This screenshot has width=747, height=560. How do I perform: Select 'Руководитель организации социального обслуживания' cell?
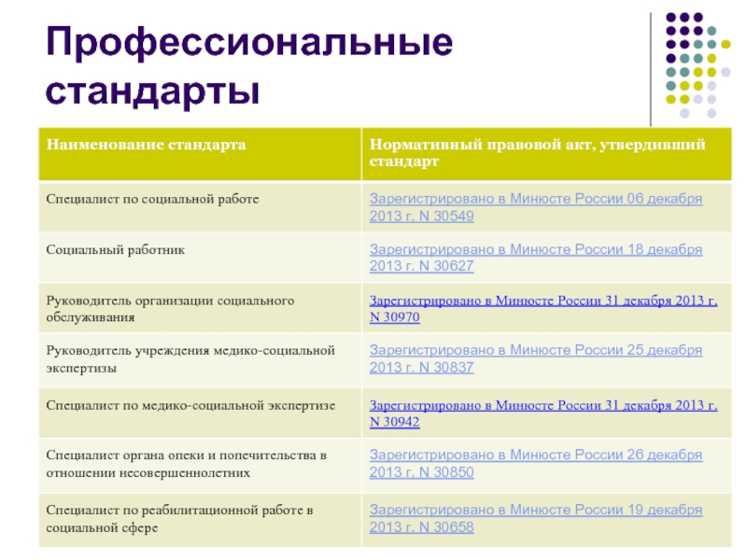pyautogui.click(x=200, y=308)
